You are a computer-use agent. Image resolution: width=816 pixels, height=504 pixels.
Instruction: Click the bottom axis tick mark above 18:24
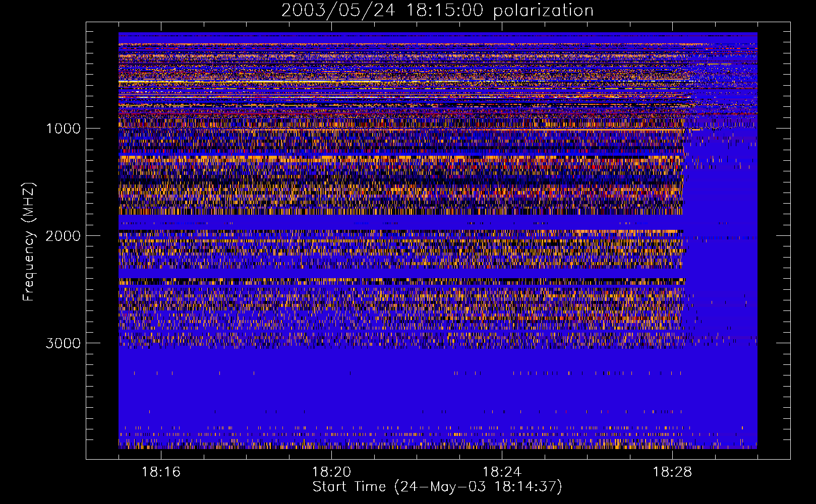pyautogui.click(x=502, y=455)
